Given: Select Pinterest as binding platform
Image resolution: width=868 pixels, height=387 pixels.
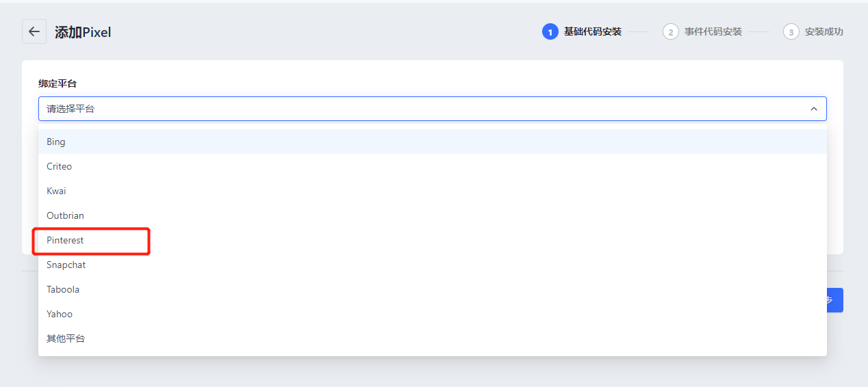Looking at the screenshot, I should click(65, 240).
